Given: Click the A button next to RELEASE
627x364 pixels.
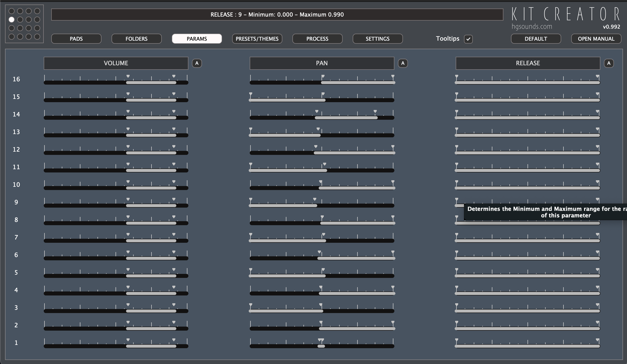Looking at the screenshot, I should (x=609, y=63).
